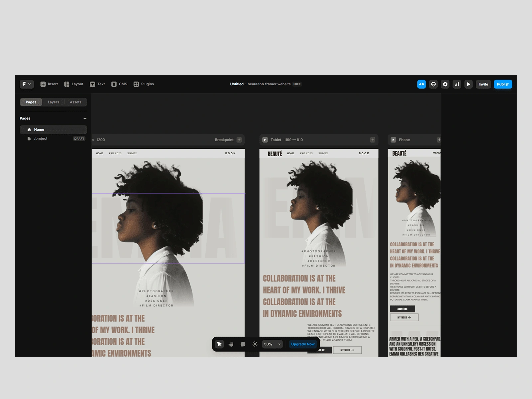Click the Upgrade Now button
The width and height of the screenshot is (532, 399).
(x=303, y=344)
